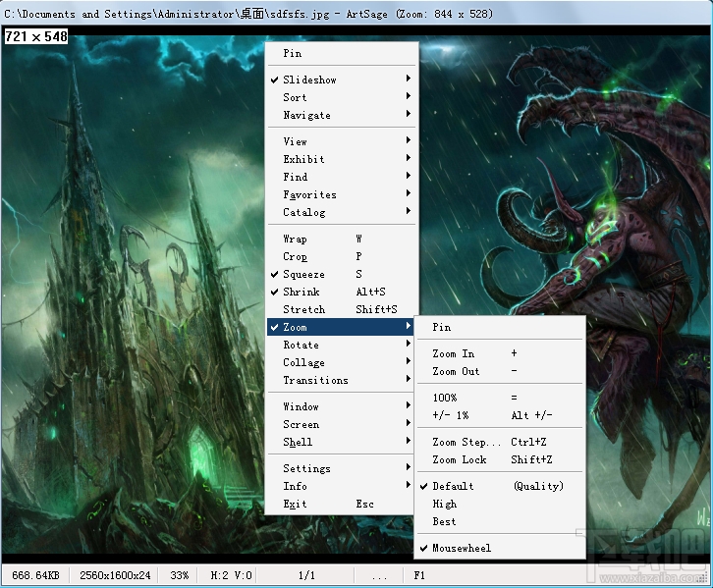
Task: Exit ArtSage via the Exit item
Action: 296,505
